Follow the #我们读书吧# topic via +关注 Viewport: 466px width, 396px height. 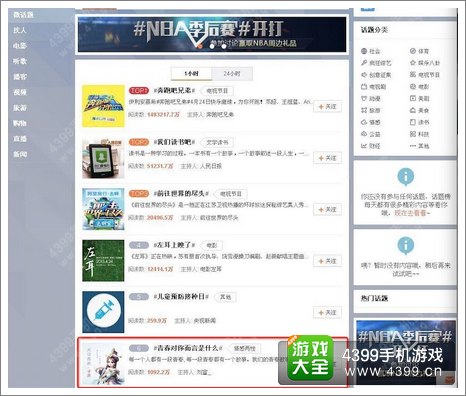click(327, 158)
